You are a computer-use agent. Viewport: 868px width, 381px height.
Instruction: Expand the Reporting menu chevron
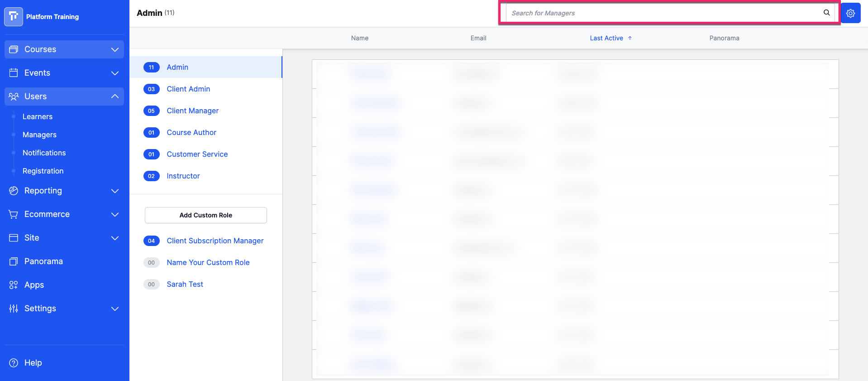115,191
